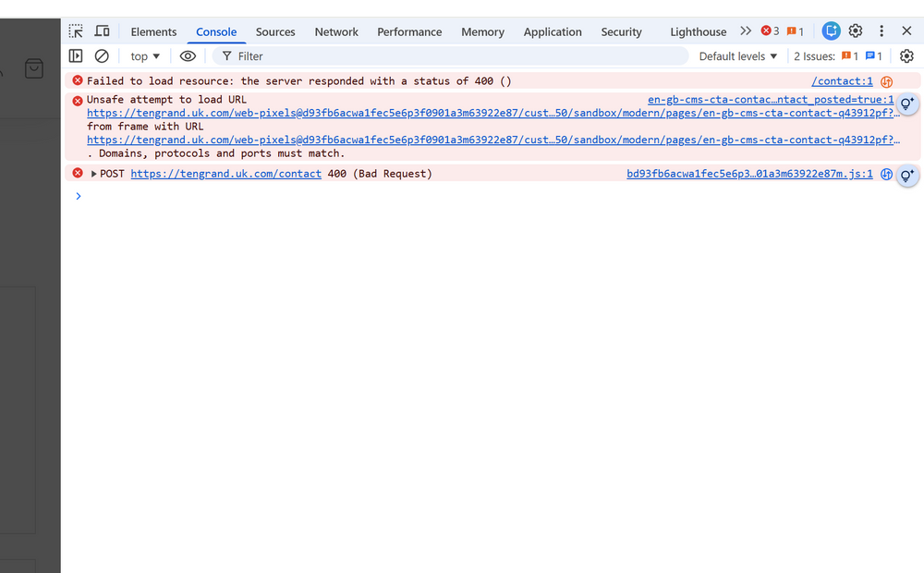
Task: Close the DevTools panel
Action: 907,30
